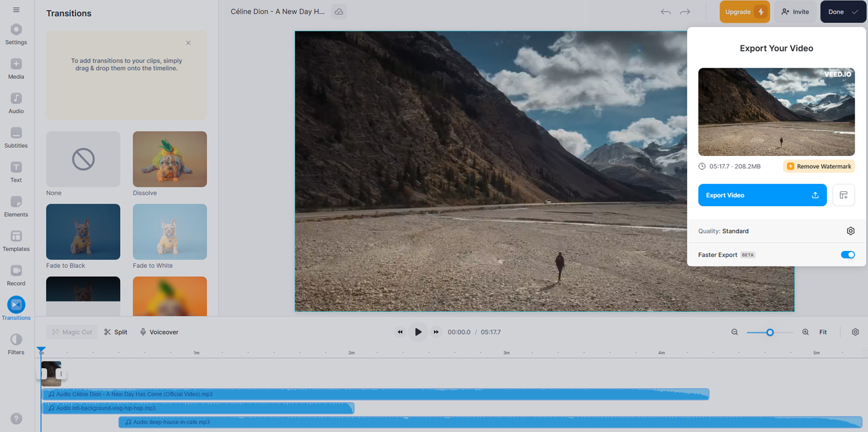The image size is (868, 432).
Task: Select the lofi-background-vlog-hip-hop audio track
Action: [x=198, y=408]
